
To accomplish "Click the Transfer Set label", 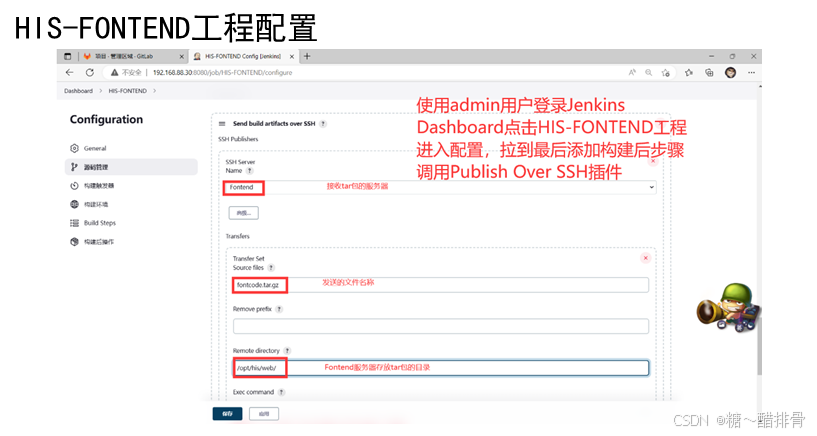I will pyautogui.click(x=249, y=259).
